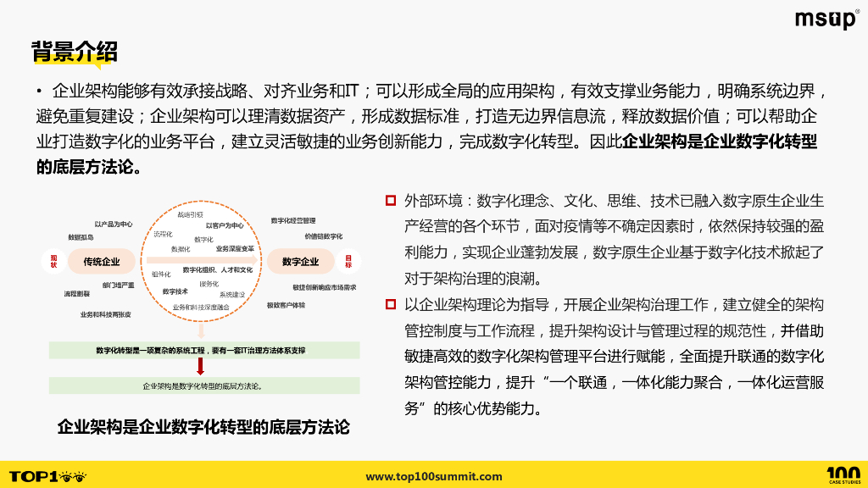The width and height of the screenshot is (868, 488).
Task: Click the red 目标 circular badge
Action: tap(348, 262)
